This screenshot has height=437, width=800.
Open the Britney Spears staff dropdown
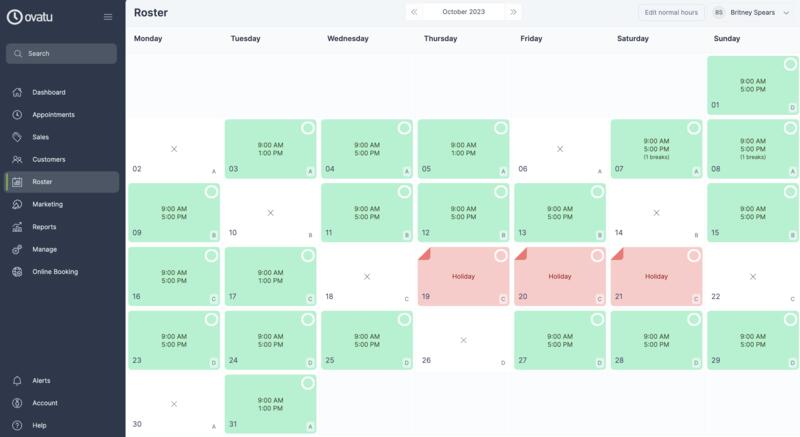pyautogui.click(x=753, y=12)
